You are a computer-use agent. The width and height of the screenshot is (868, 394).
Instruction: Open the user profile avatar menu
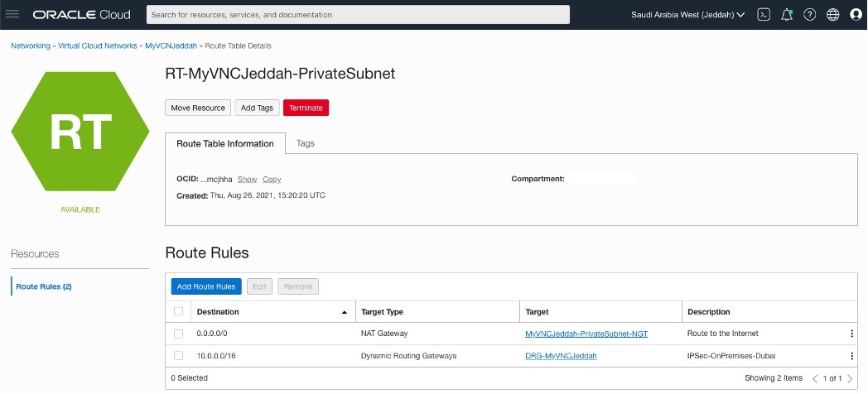pos(856,15)
